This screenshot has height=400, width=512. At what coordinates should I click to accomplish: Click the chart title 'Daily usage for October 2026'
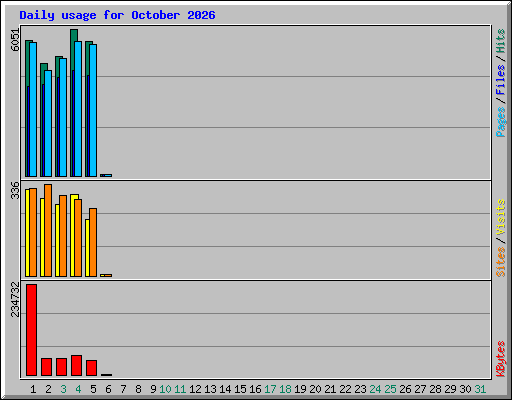[117, 15]
